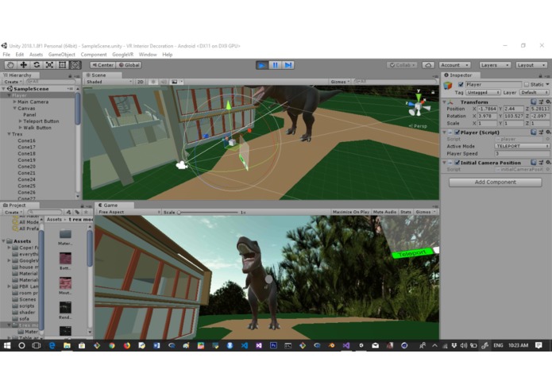The image size is (552, 392).
Task: Select the Rect transform tool
Action: pos(62,65)
